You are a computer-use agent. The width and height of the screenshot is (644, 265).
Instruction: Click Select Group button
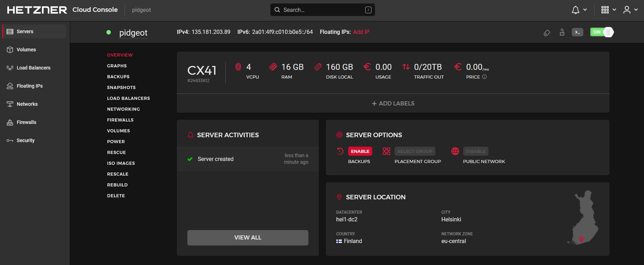pyautogui.click(x=415, y=151)
